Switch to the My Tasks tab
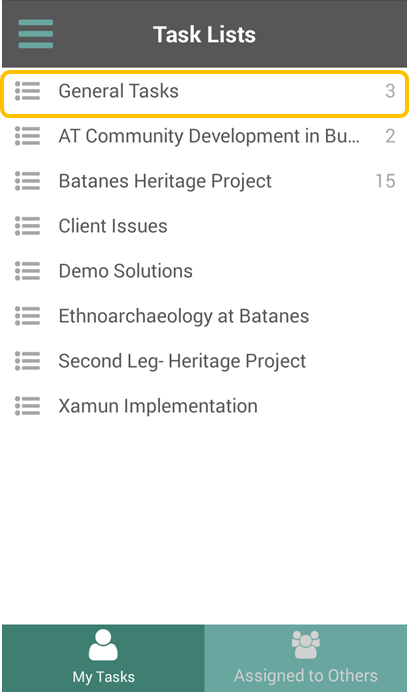The height and width of the screenshot is (692, 409). [x=103, y=658]
